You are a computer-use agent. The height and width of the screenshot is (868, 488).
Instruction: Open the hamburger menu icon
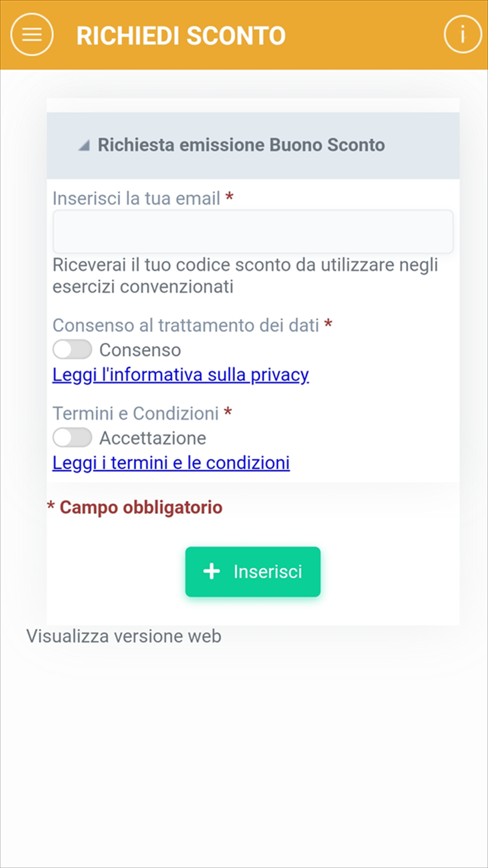click(x=32, y=35)
